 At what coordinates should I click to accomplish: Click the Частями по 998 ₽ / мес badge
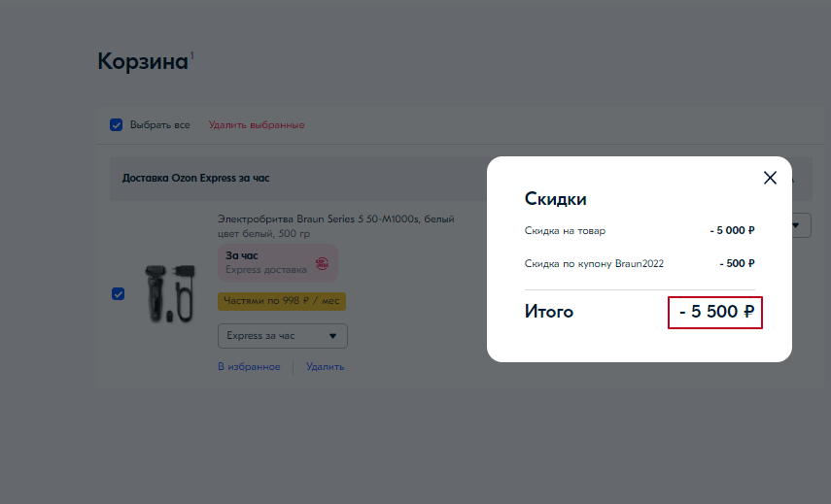pos(281,302)
